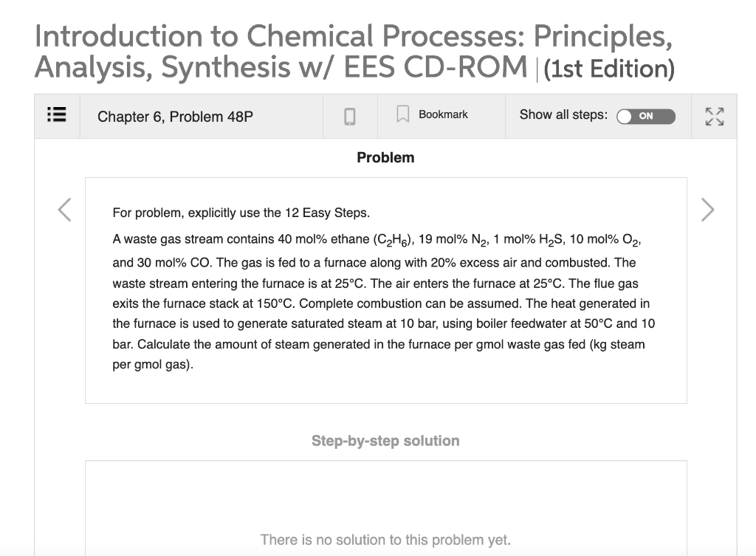Click the Problem section heading

(385, 157)
